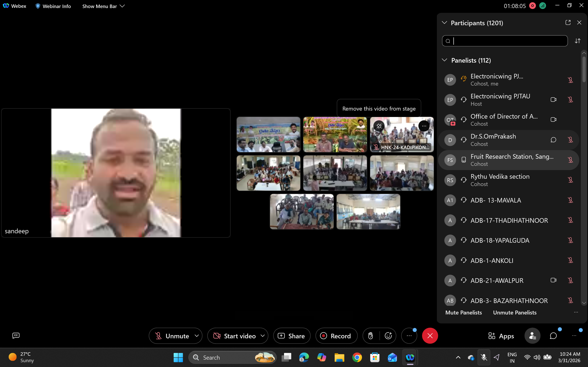Viewport: 588px width, 367px height.
Task: Click Mute Panelists
Action: pos(463,313)
